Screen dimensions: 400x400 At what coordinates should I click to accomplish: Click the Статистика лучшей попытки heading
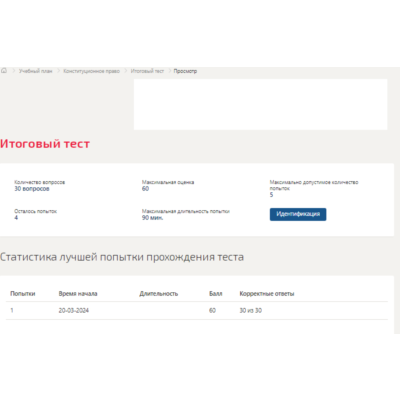pyautogui.click(x=122, y=257)
